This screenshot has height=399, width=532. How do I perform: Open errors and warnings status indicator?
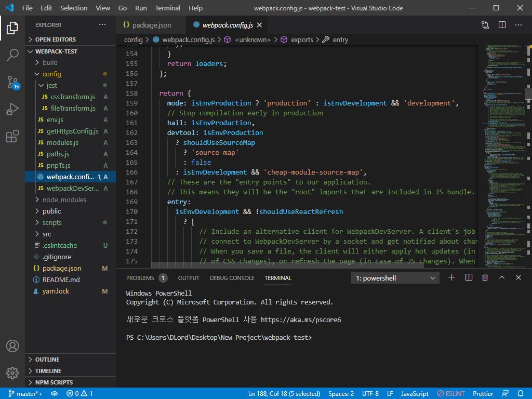pyautogui.click(x=79, y=394)
